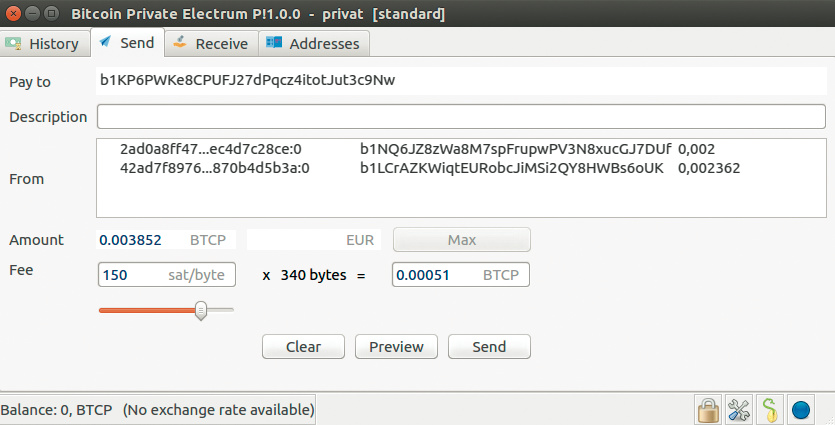The image size is (835, 425).
Task: Show the wallet seed icon
Action: [x=769, y=409]
